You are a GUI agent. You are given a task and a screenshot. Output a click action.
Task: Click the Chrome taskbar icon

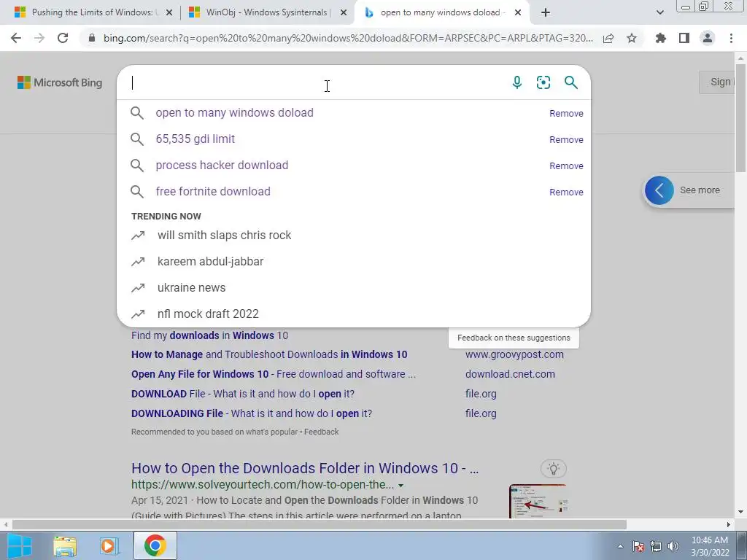[155, 545]
